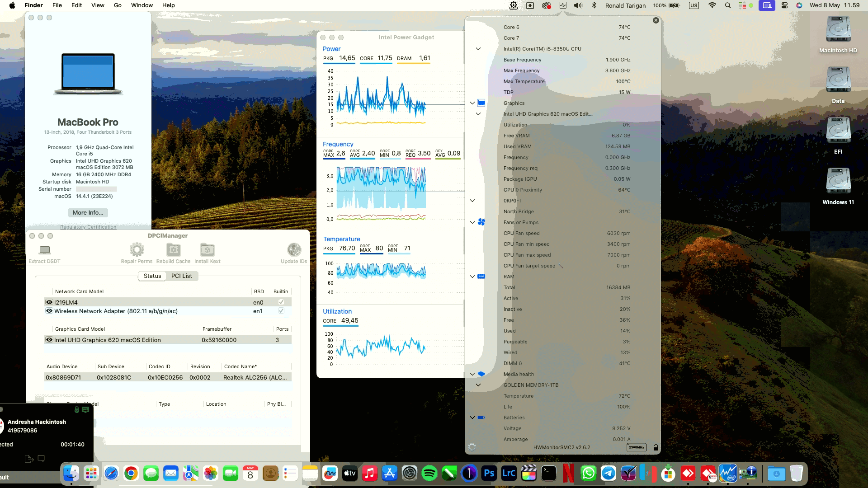Open the Regulatory Certification link
868x488 pixels.
[x=88, y=226]
